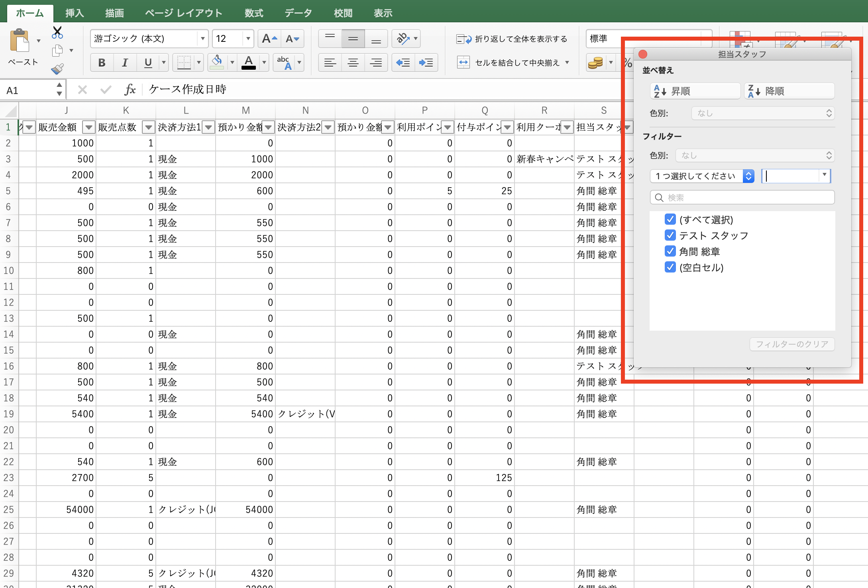Open the filter 色別 dropdown
868x588 pixels.
[755, 155]
